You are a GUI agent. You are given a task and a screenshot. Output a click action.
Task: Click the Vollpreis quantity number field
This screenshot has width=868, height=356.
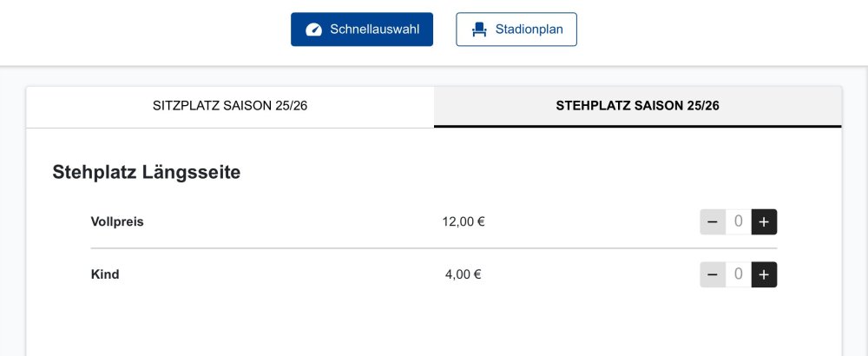pyautogui.click(x=738, y=222)
